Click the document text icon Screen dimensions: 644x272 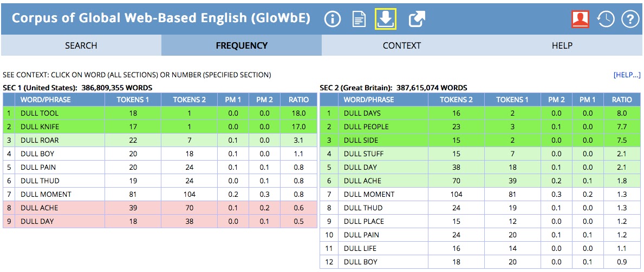coord(359,20)
